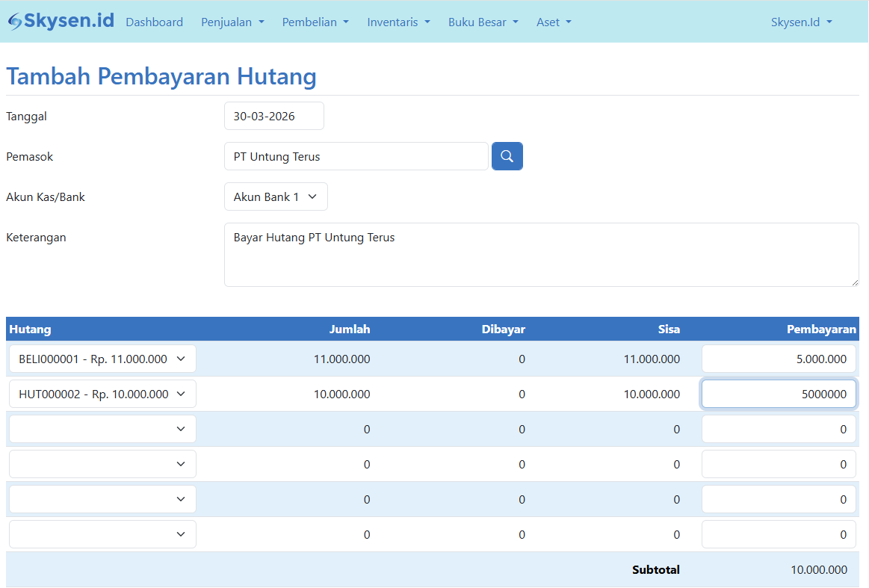Viewport: 869px width, 588px height.
Task: Click the Pemasok field with PT Untung Terus
Action: [x=356, y=156]
